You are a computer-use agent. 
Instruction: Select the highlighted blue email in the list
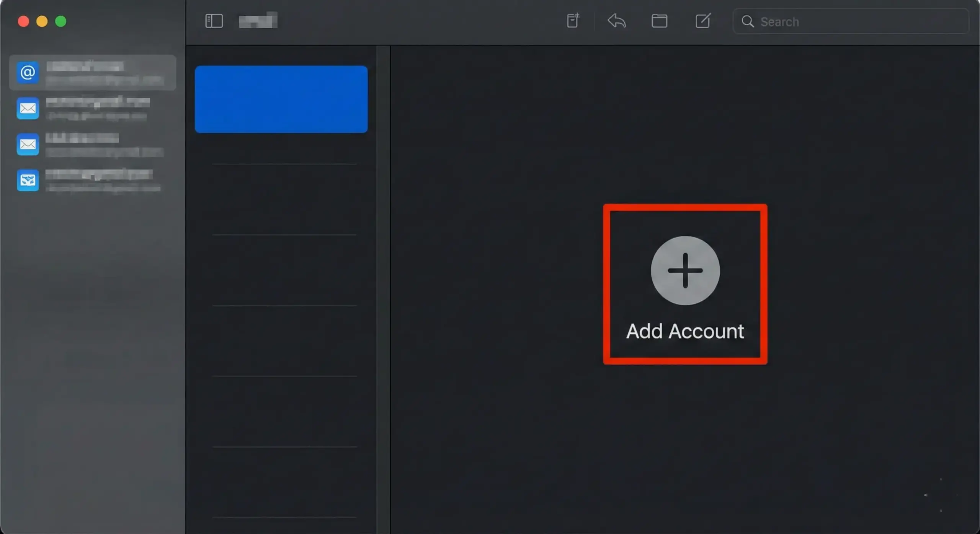tap(281, 99)
